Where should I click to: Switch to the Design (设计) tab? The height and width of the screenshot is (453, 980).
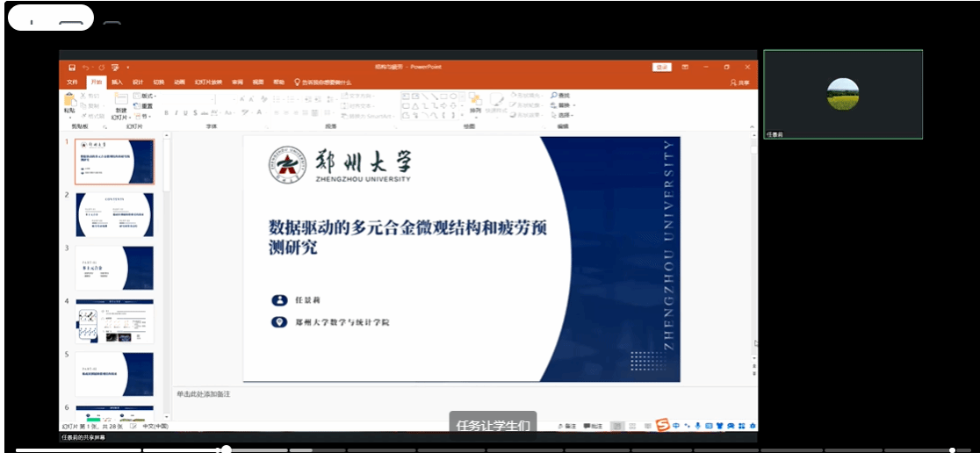(138, 82)
